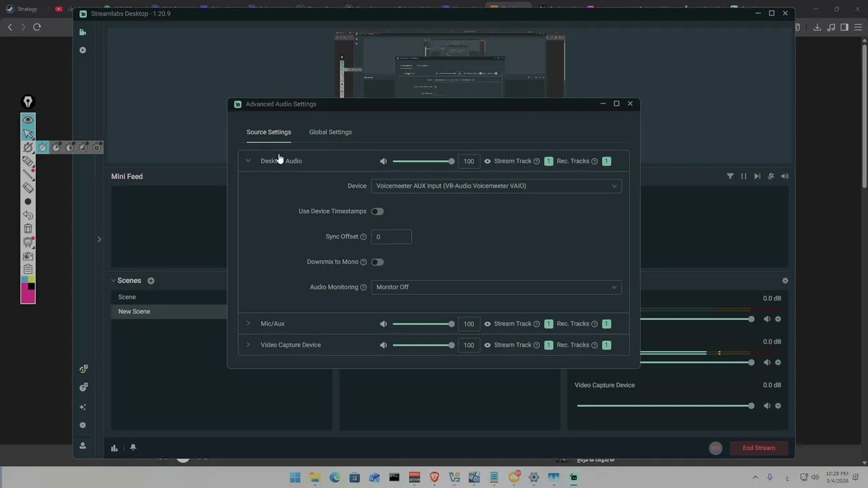Open Windows Start button on taskbar
The width and height of the screenshot is (868, 488).
pos(295,477)
